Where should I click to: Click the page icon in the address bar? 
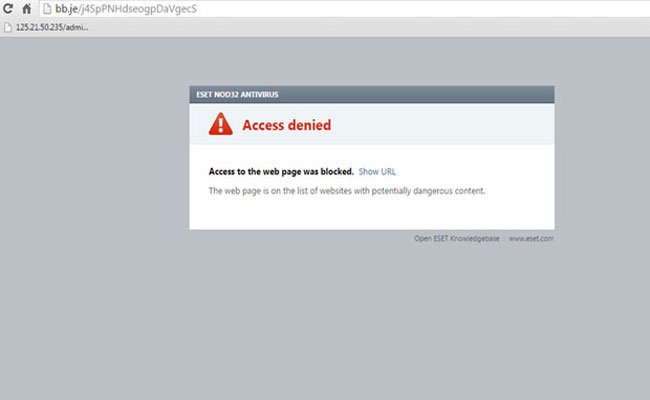pos(47,8)
